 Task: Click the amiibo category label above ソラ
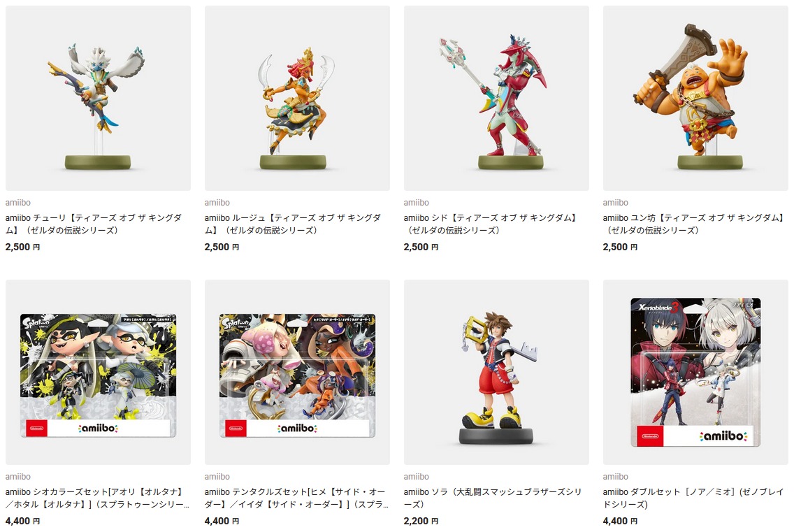coord(417,477)
